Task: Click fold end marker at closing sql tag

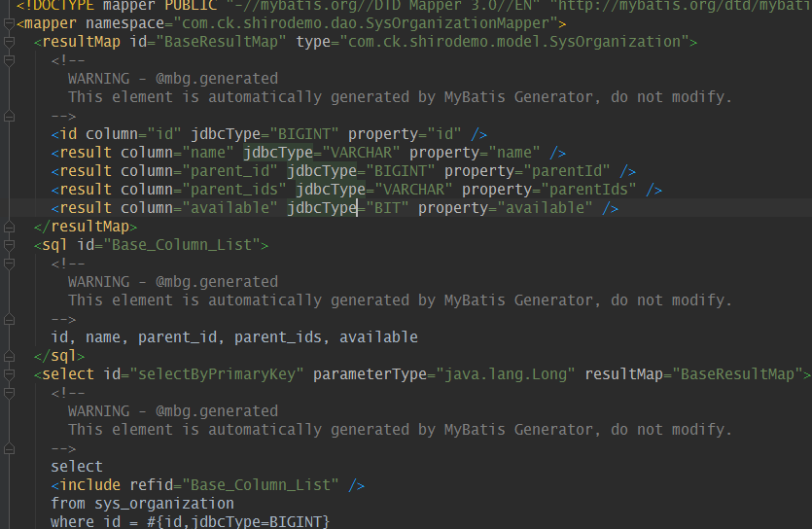Action: tap(9, 355)
